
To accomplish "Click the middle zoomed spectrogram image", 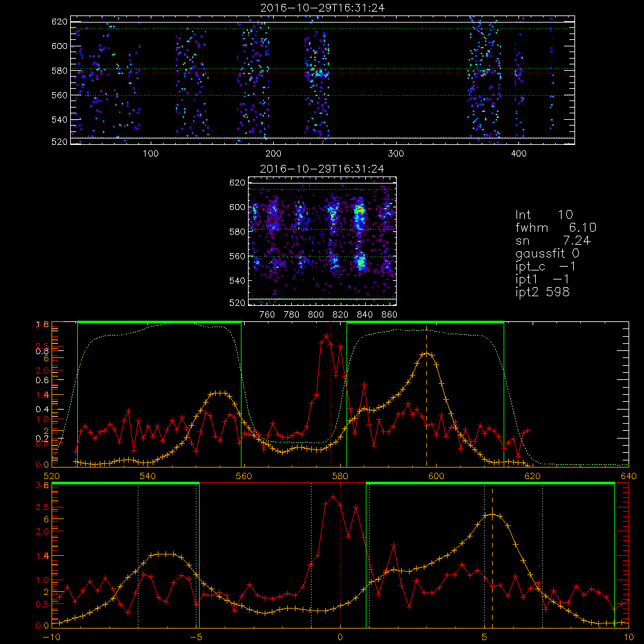I will click(323, 241).
